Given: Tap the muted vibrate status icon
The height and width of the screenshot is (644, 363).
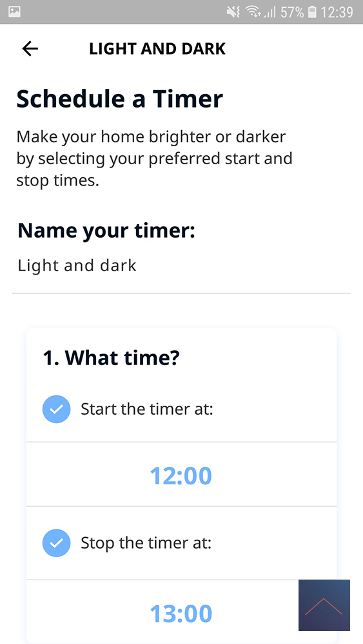Looking at the screenshot, I should click(233, 12).
